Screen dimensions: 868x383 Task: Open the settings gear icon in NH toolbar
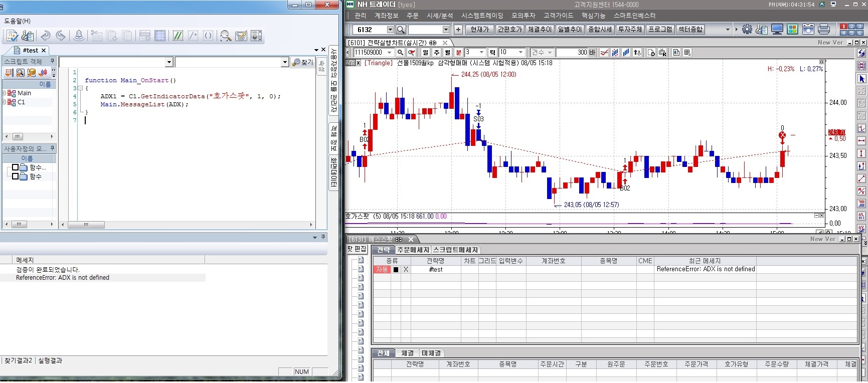747,30
